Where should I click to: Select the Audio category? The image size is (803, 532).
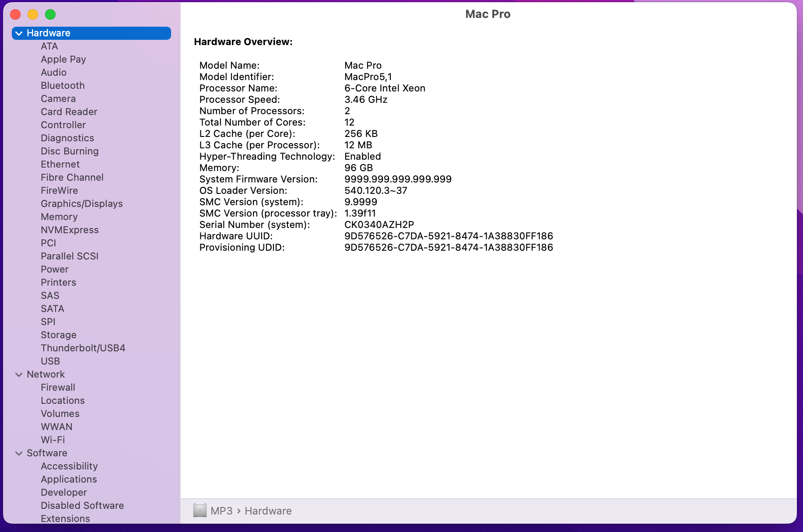53,72
